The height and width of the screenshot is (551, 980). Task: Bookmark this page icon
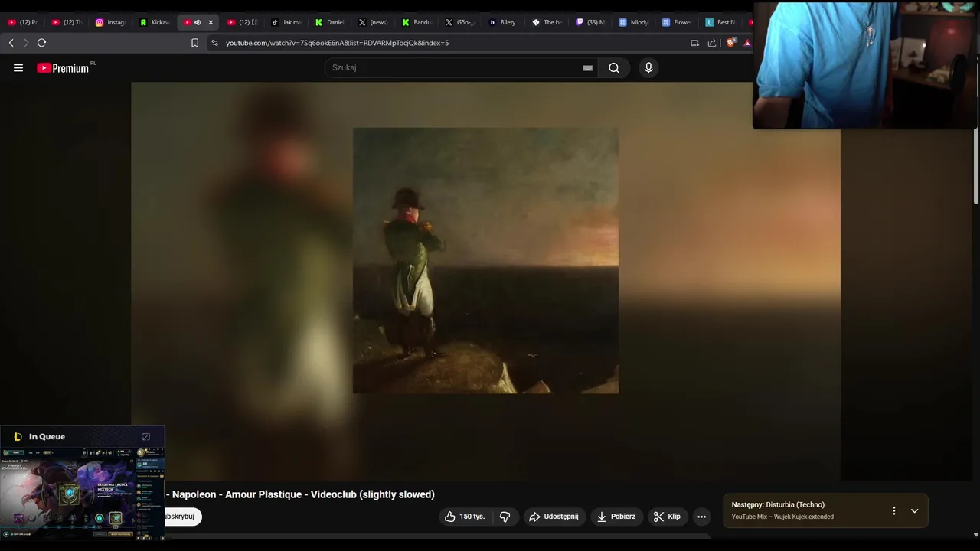[x=194, y=43]
